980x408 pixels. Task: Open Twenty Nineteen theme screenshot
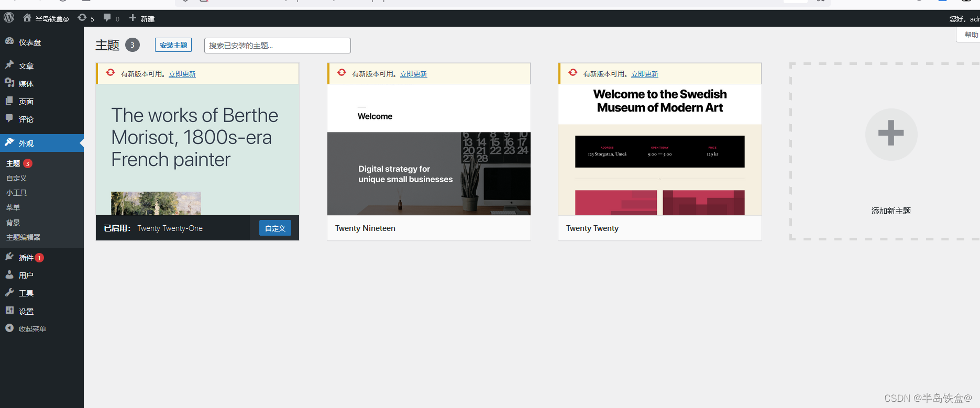pos(429,150)
